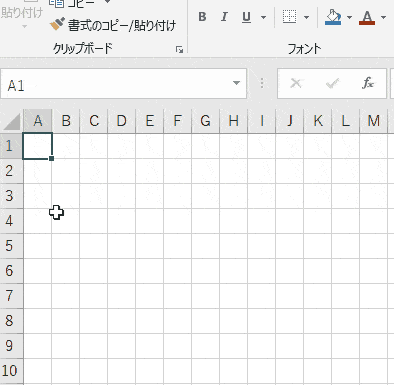Screen dimensions: 394x385
Task: Select column L header
Action: (x=346, y=121)
